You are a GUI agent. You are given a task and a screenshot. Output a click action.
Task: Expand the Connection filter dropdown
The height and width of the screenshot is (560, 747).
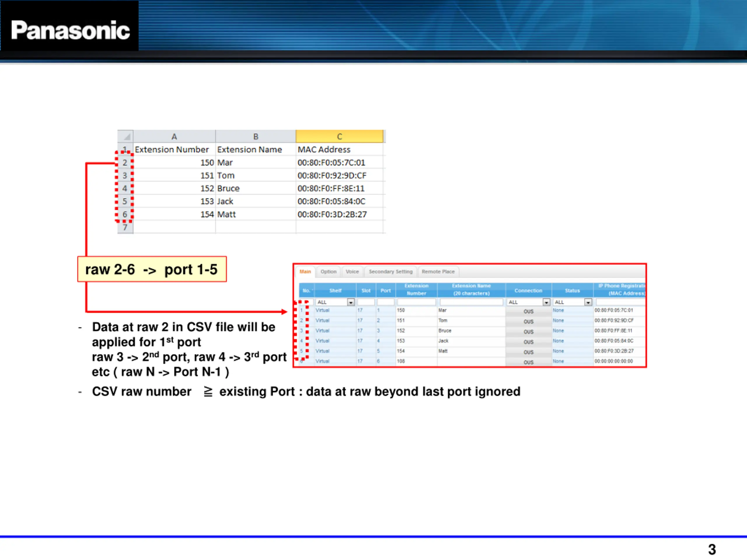547,302
